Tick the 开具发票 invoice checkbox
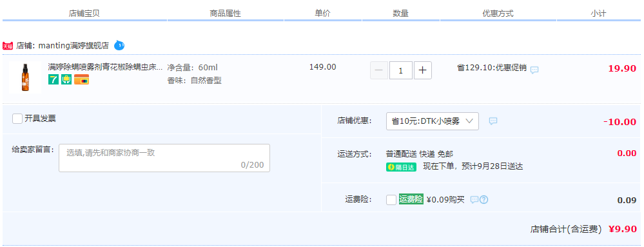Viewport: 644px width, 247px height. coord(17,119)
